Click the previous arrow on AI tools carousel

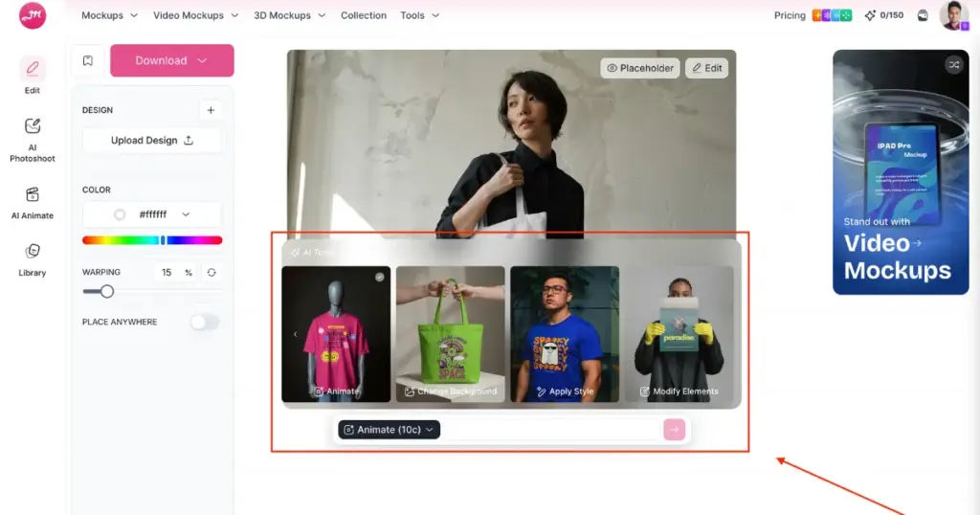click(295, 334)
